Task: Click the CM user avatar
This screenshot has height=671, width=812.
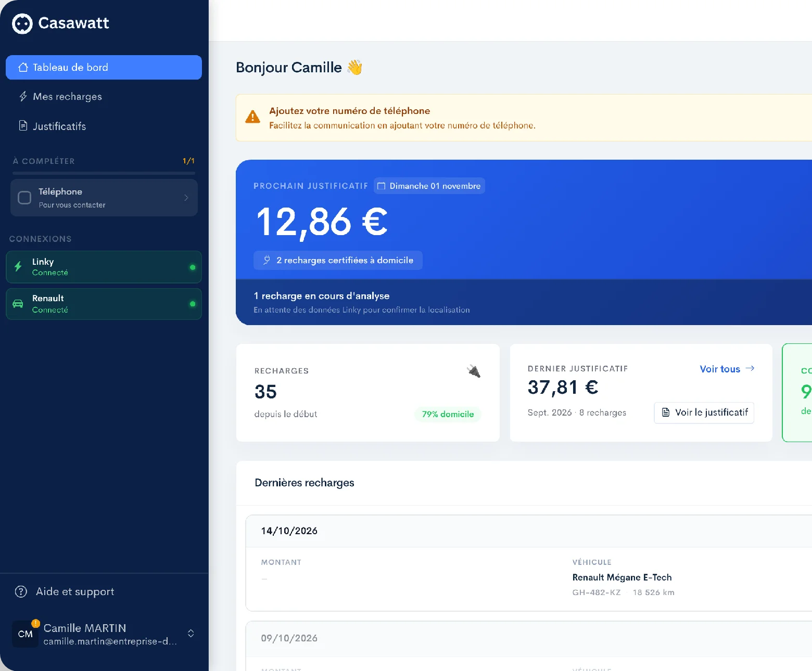Action: coord(25,634)
